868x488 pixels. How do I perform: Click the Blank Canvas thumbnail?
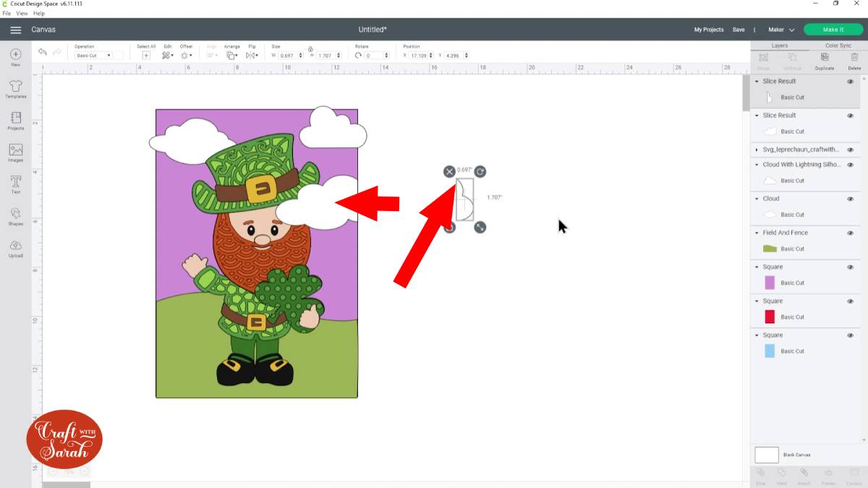(x=767, y=455)
